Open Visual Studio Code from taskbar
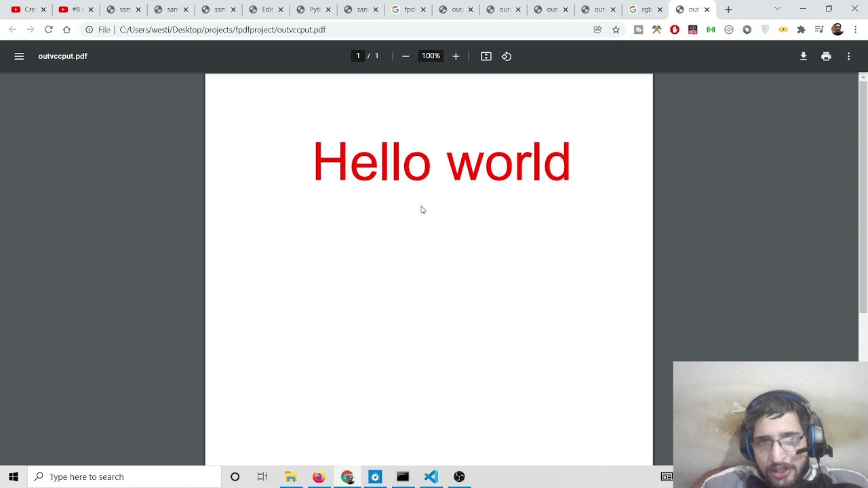868x488 pixels. click(431, 476)
